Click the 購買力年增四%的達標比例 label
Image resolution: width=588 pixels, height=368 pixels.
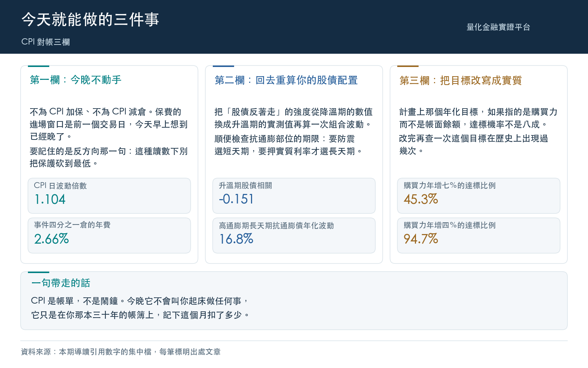(449, 225)
